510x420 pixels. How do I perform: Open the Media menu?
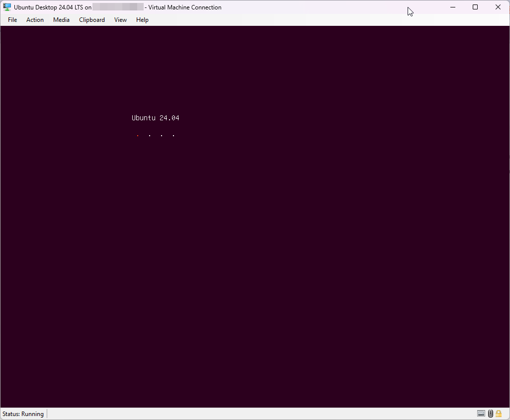(x=61, y=19)
